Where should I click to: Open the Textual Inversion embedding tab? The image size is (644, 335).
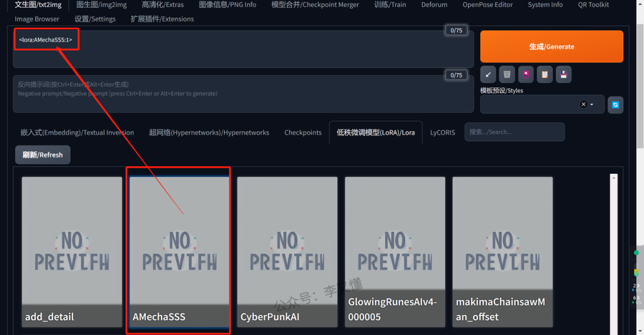(77, 133)
